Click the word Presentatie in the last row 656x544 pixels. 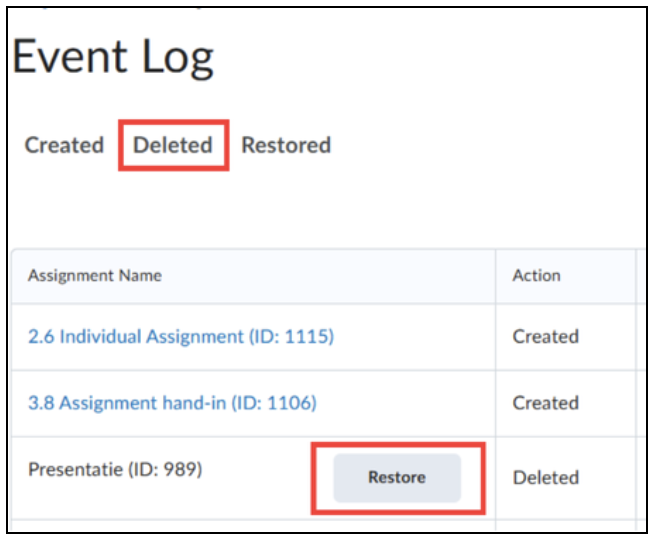(75, 469)
